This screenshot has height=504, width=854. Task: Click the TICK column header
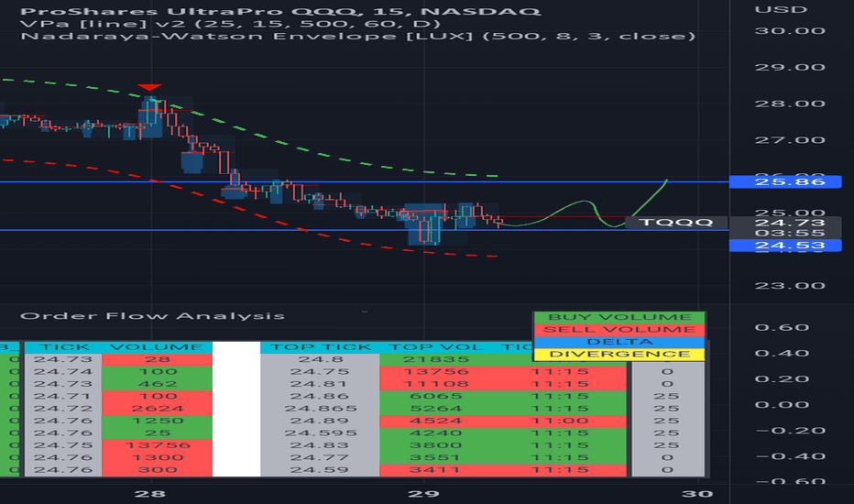pos(63,347)
